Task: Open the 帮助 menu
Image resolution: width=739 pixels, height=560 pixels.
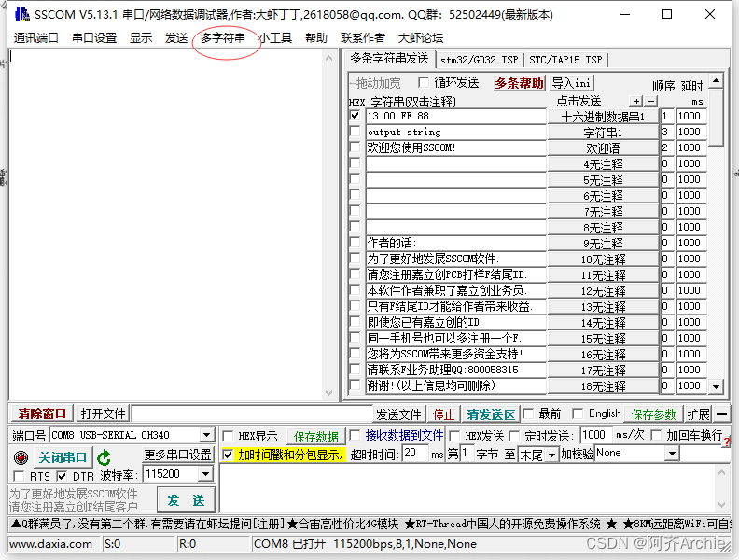Action: pos(315,37)
